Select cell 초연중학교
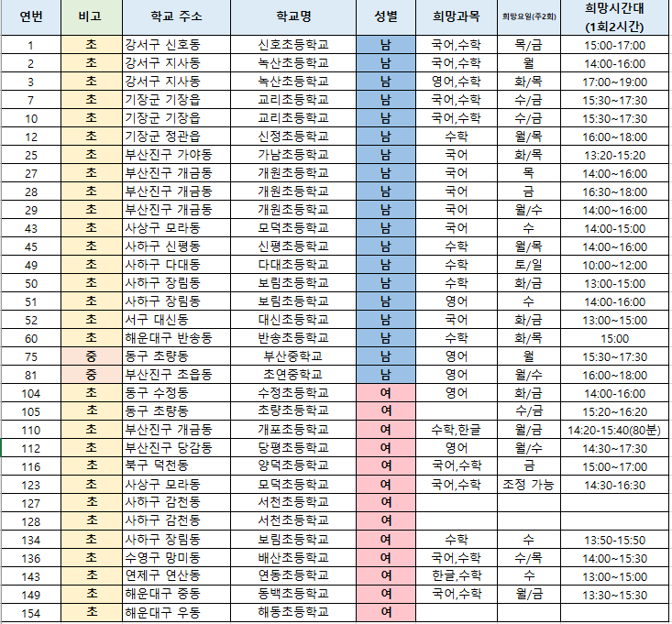672x624 pixels. pyautogui.click(x=293, y=375)
